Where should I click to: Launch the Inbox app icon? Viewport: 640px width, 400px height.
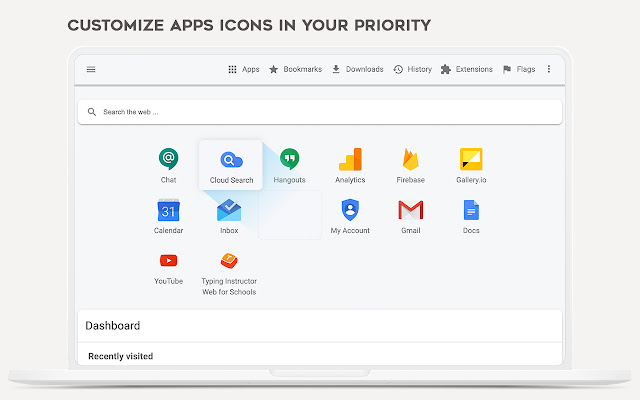point(229,210)
